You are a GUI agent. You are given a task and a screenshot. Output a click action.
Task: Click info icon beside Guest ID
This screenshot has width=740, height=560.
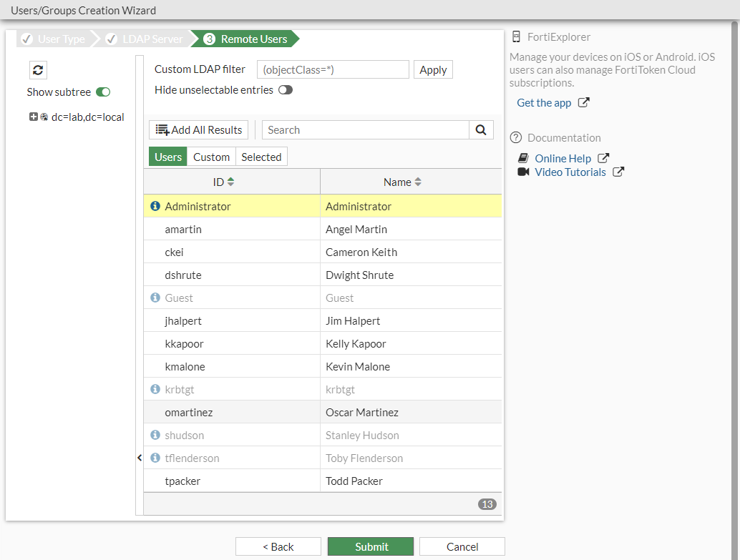155,298
